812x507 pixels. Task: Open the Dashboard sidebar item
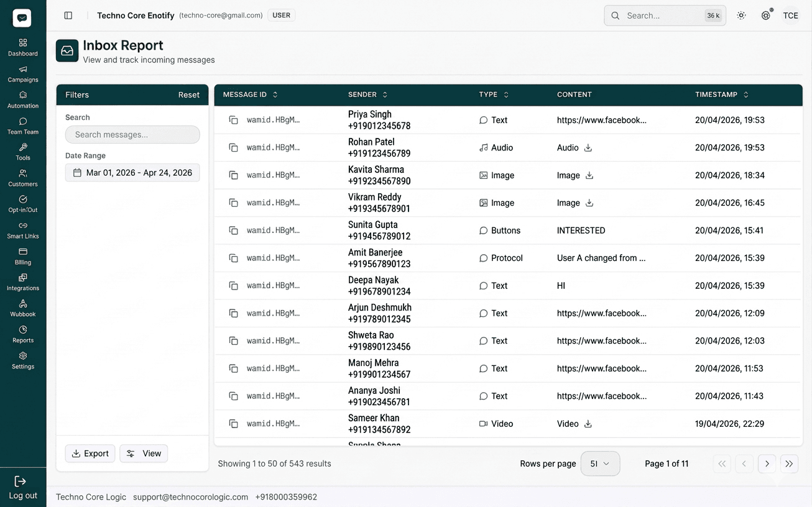click(23, 47)
